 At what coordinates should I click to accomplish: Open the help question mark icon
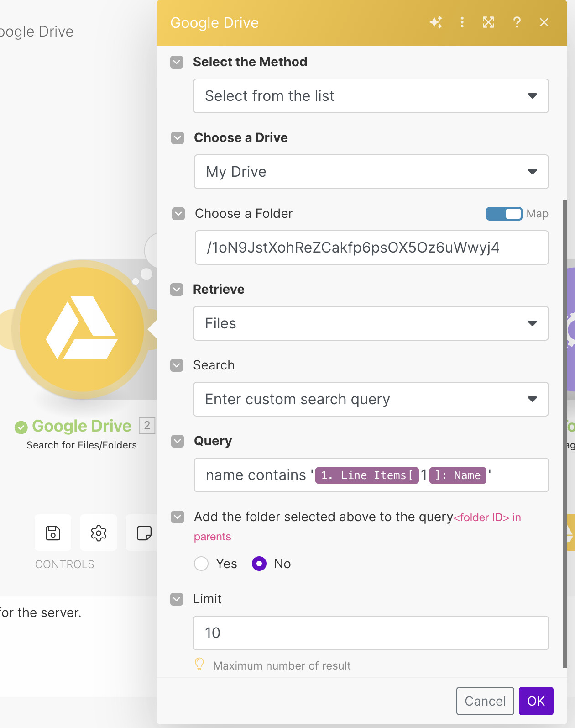517,22
